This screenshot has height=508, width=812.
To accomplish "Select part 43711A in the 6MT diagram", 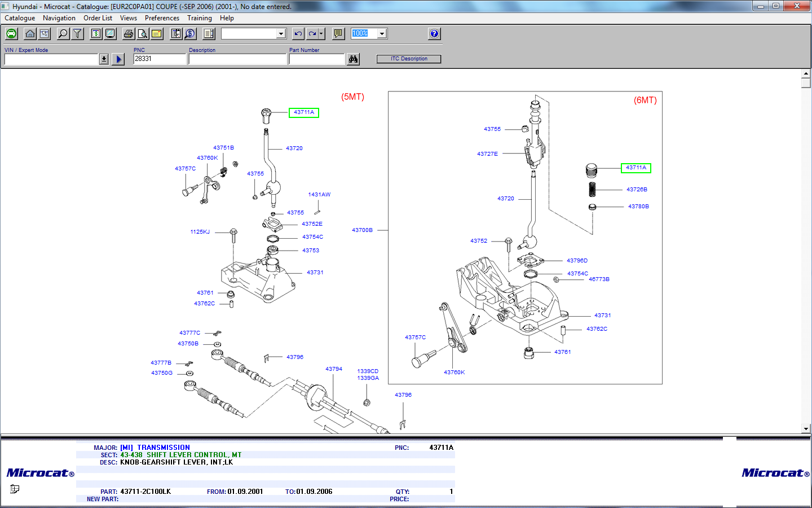I will click(636, 168).
